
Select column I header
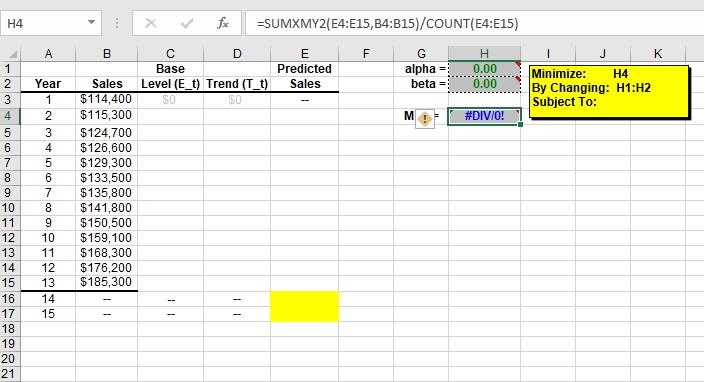(548, 54)
